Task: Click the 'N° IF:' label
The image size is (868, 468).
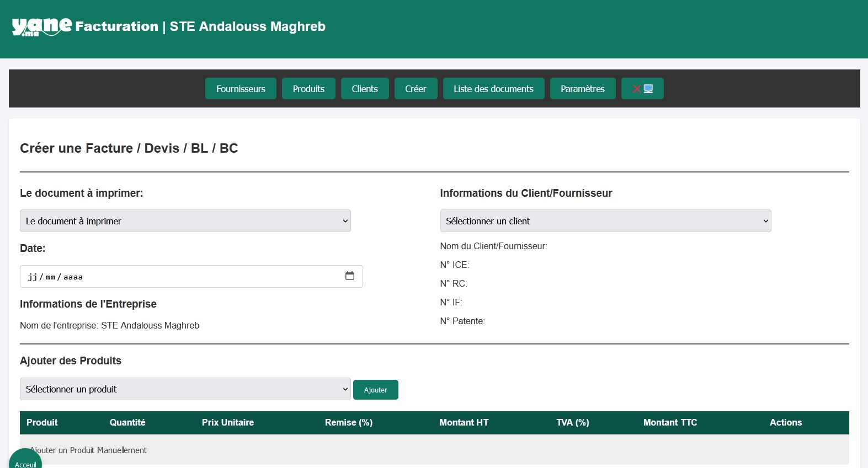Action: (x=451, y=303)
